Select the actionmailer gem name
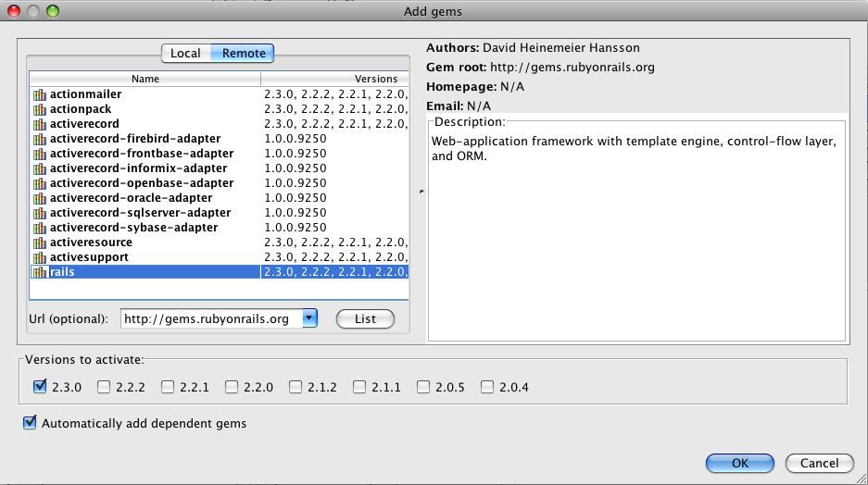The height and width of the screenshot is (485, 868). tap(86, 94)
